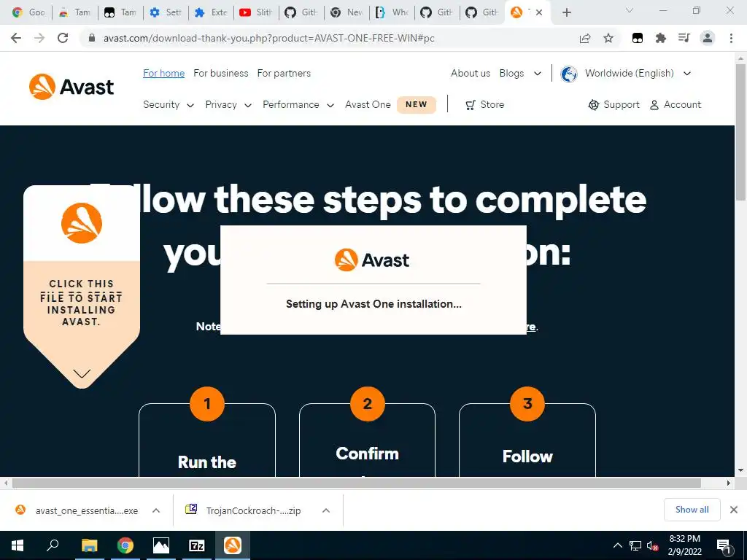
Task: Click the NEW badge next to Avast One
Action: (x=417, y=105)
